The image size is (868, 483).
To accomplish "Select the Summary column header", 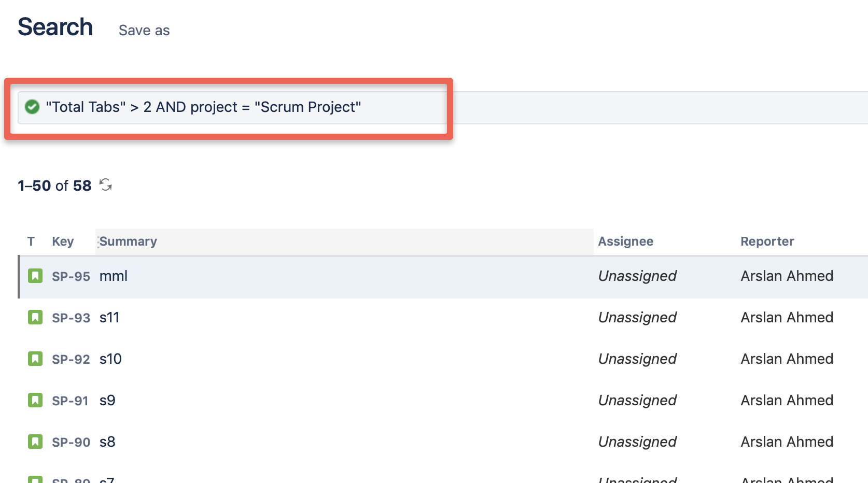I will (x=128, y=241).
